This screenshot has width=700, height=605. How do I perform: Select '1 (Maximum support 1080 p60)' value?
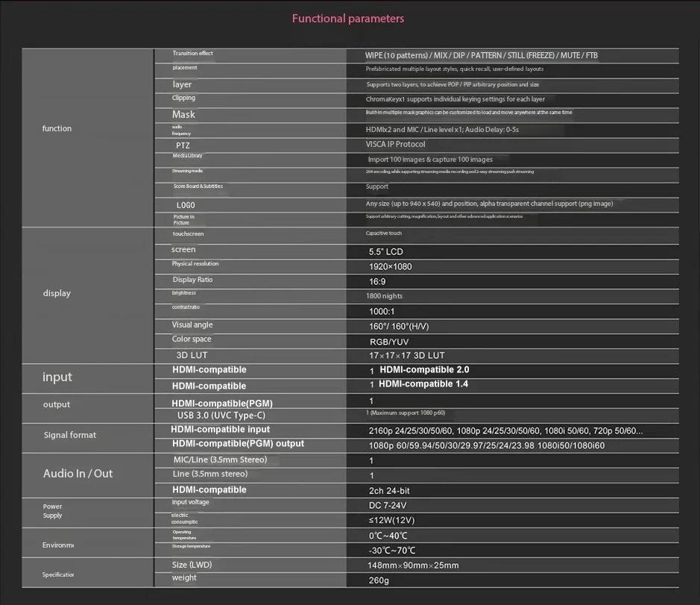point(406,413)
